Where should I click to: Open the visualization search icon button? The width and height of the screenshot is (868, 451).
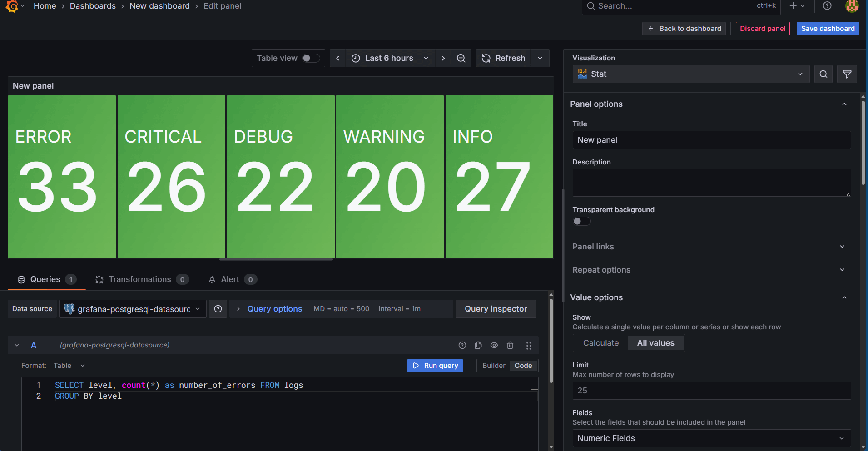click(823, 74)
